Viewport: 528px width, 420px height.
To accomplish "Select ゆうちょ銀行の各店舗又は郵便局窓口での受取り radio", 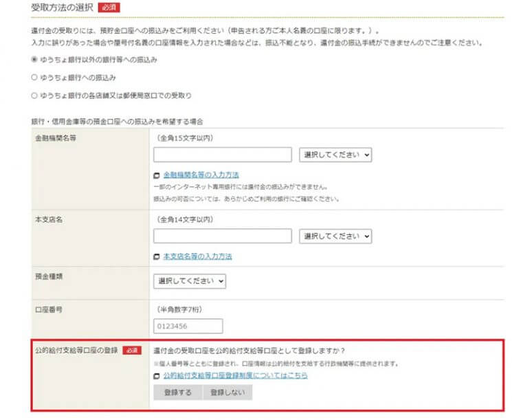I will tap(34, 96).
